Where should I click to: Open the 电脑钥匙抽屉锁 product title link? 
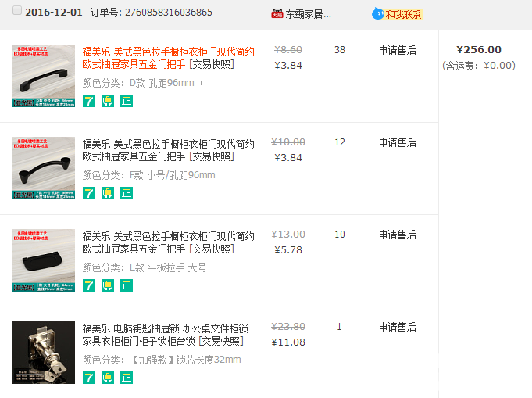[168, 335]
